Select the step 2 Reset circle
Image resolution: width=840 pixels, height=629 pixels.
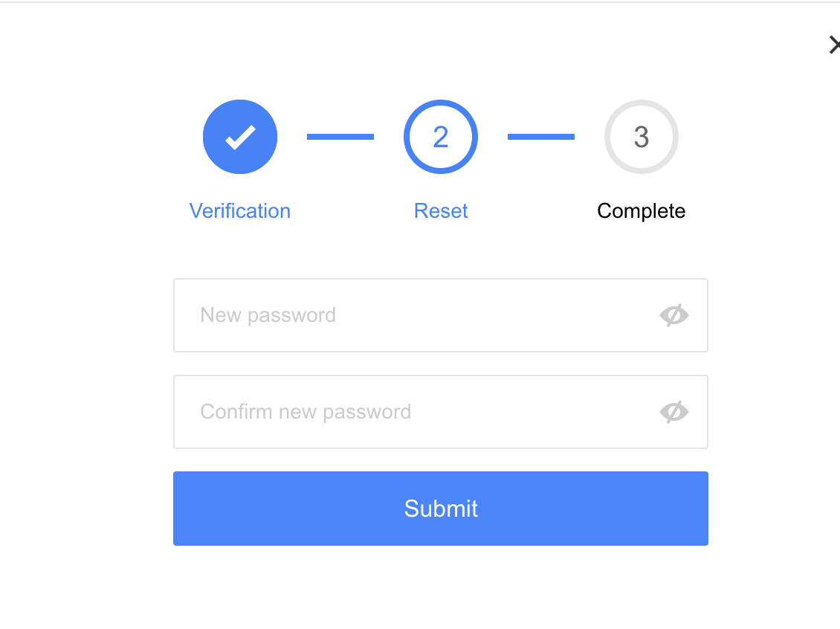(440, 137)
